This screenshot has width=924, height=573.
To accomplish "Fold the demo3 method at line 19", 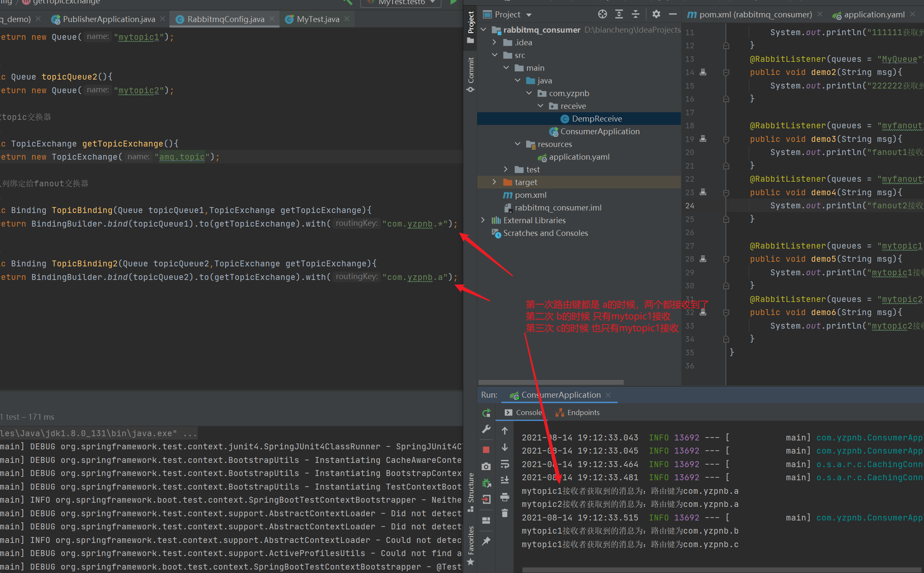I will [x=726, y=139].
